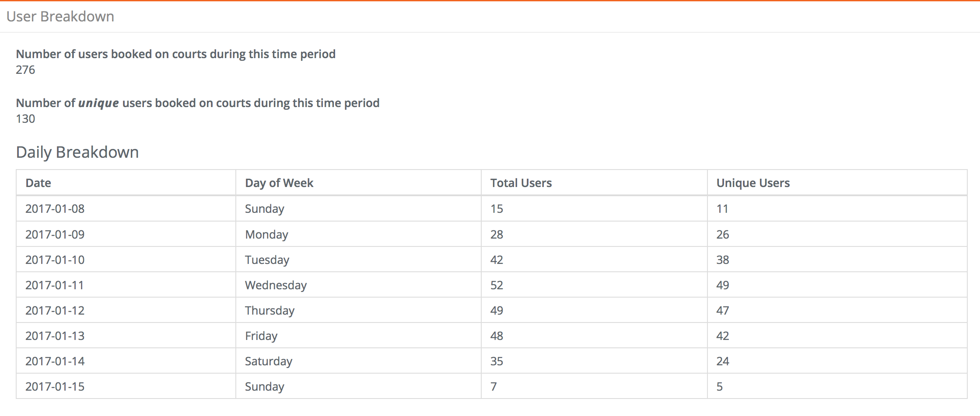The height and width of the screenshot is (416, 980).
Task: Click the total booked users value 276
Action: click(25, 69)
